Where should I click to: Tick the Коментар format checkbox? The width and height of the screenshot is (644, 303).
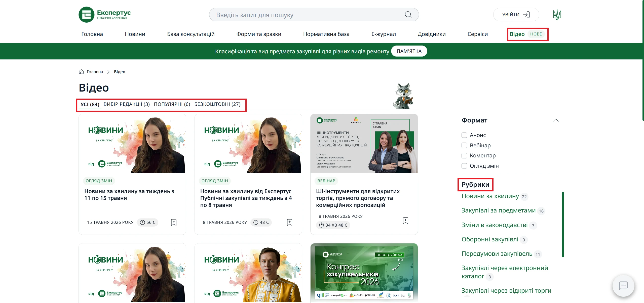click(464, 156)
